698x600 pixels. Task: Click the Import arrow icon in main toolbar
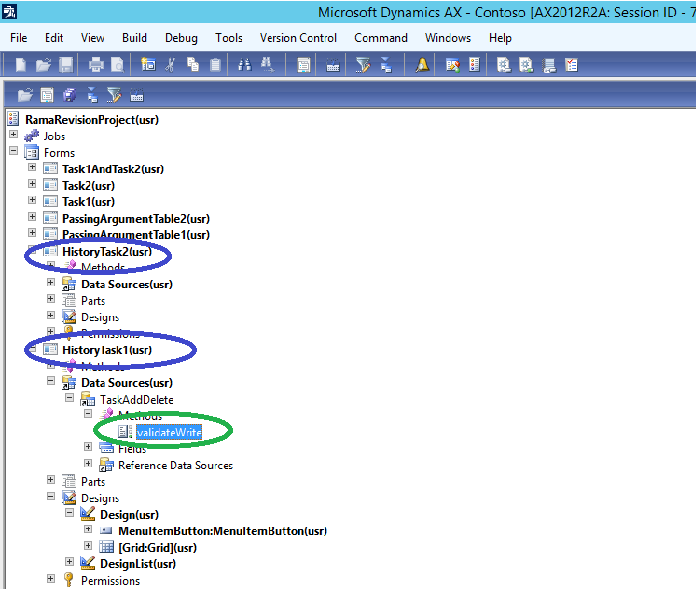coord(386,65)
